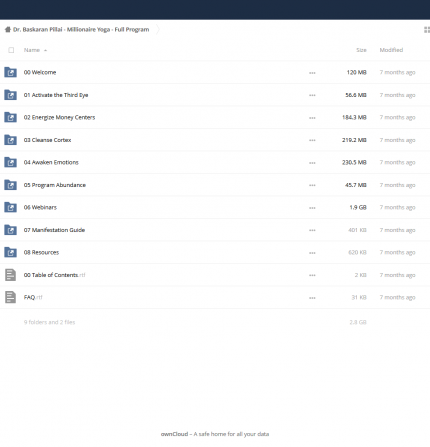Open the 00 Table of Contents.rtf file
Image resolution: width=430 pixels, height=447 pixels.
click(54, 275)
